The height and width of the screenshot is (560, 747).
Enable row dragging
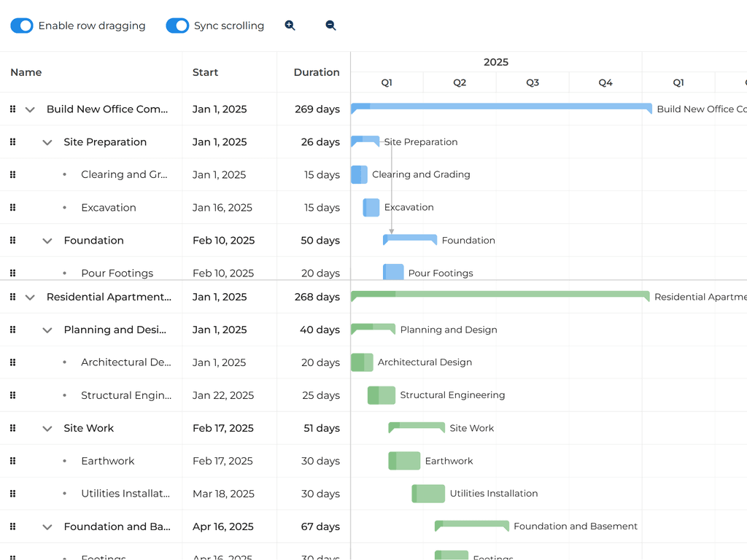[x=21, y=26]
